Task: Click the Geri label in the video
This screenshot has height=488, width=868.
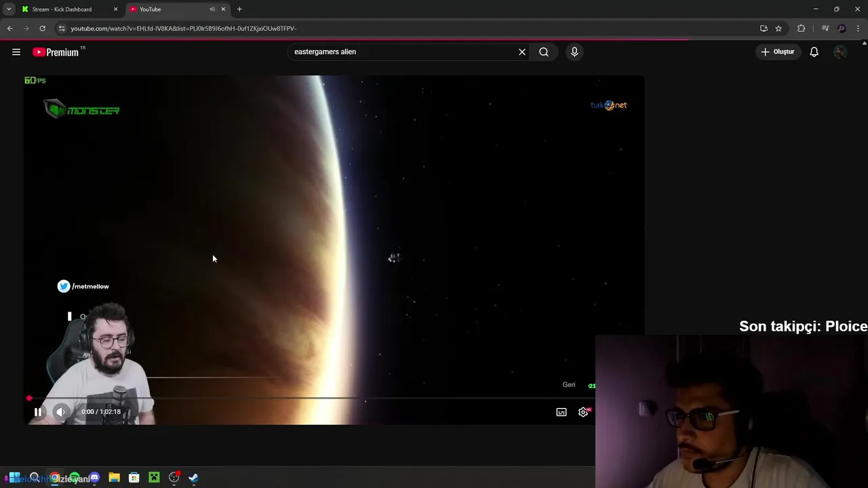Action: coord(569,385)
